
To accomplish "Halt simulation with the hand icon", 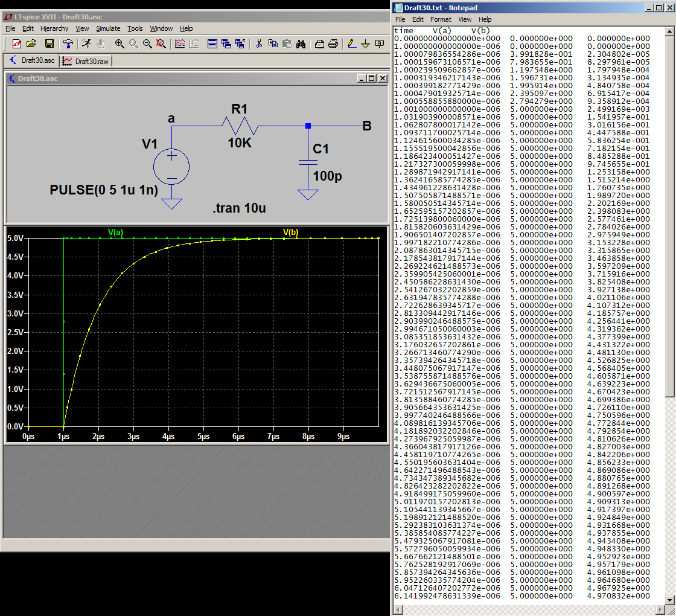I will pyautogui.click(x=100, y=44).
